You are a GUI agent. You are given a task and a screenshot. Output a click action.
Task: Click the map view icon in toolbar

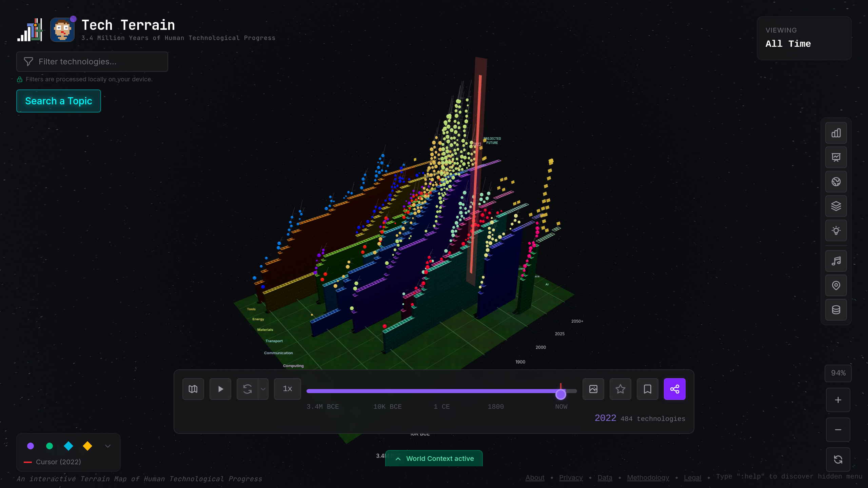(193, 389)
